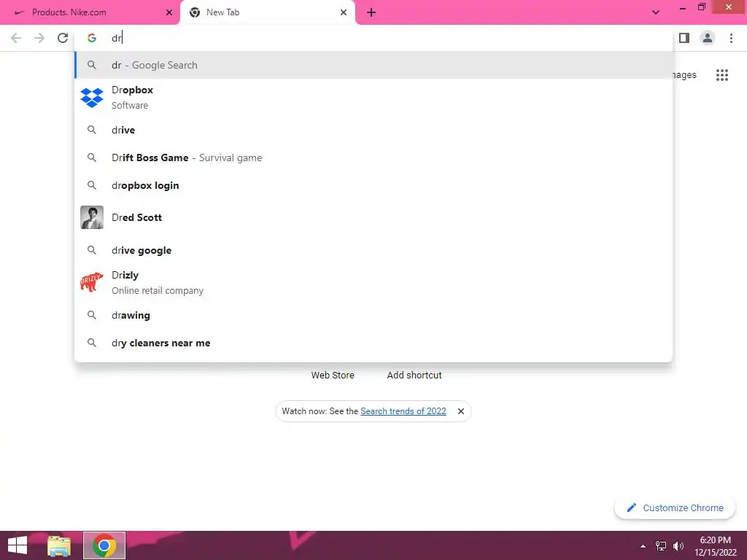Open the Google apps grid

(x=721, y=75)
